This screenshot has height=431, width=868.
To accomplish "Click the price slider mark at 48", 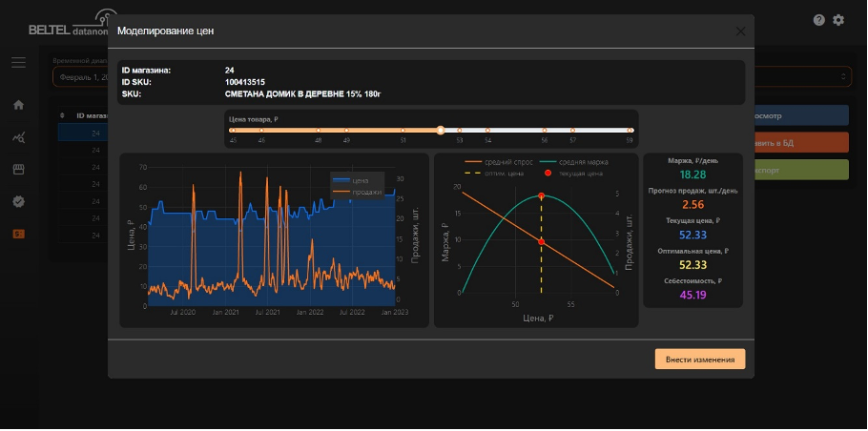I will [x=318, y=130].
